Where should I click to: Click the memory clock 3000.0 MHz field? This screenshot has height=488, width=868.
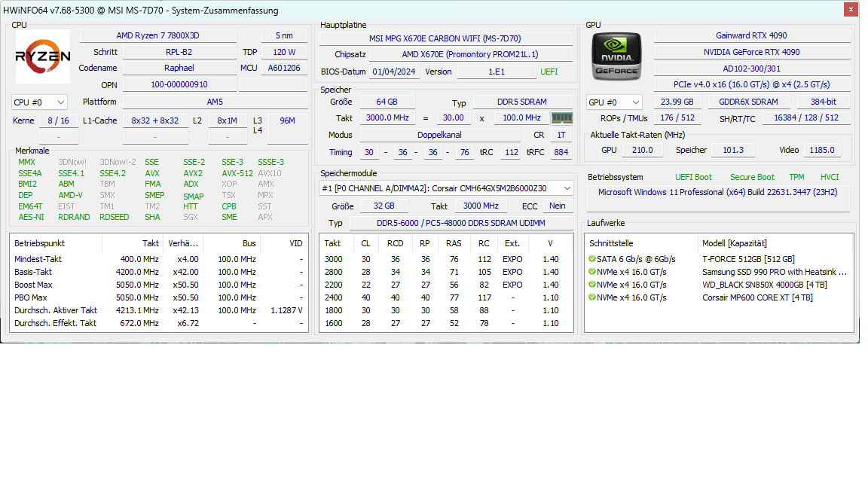coord(387,117)
